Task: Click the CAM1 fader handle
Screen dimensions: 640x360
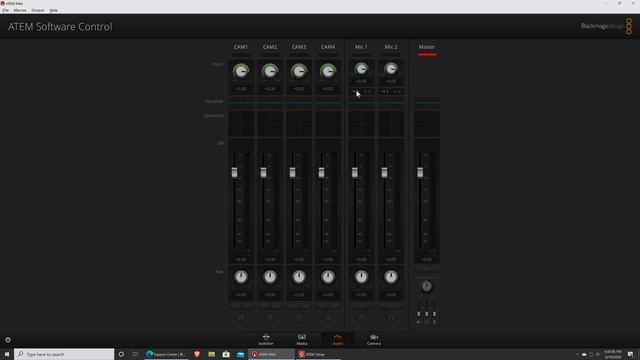Action: pos(234,173)
